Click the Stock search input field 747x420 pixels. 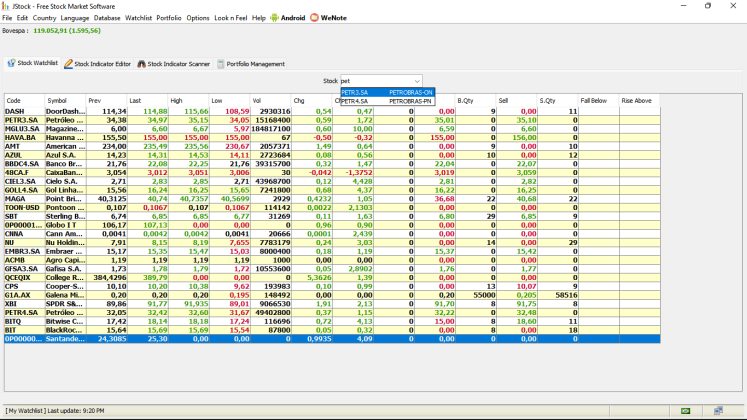[x=376, y=81]
